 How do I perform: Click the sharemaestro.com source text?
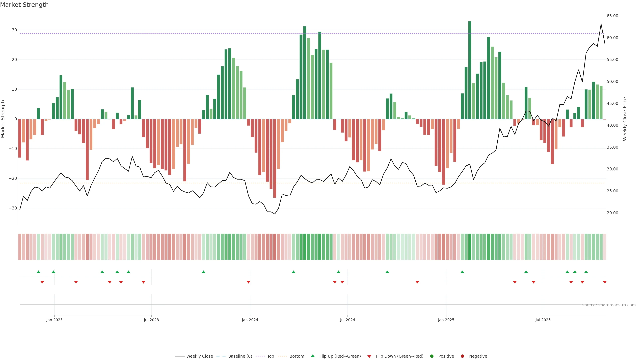[609, 305]
